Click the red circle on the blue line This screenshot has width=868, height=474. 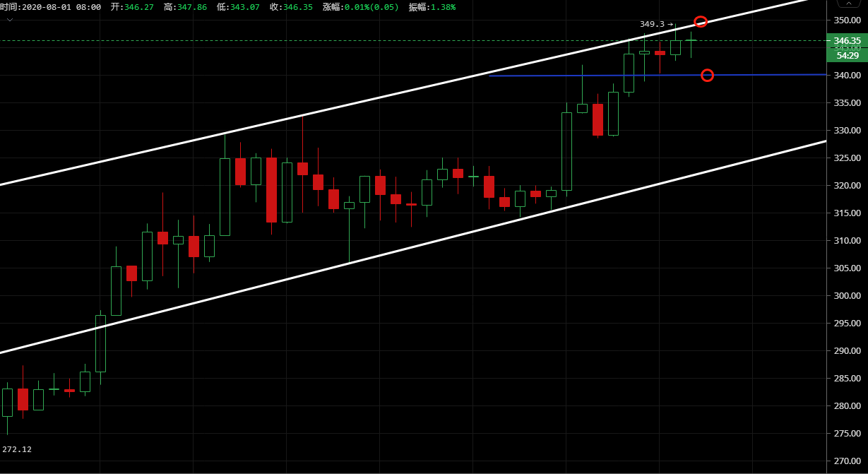tap(707, 75)
